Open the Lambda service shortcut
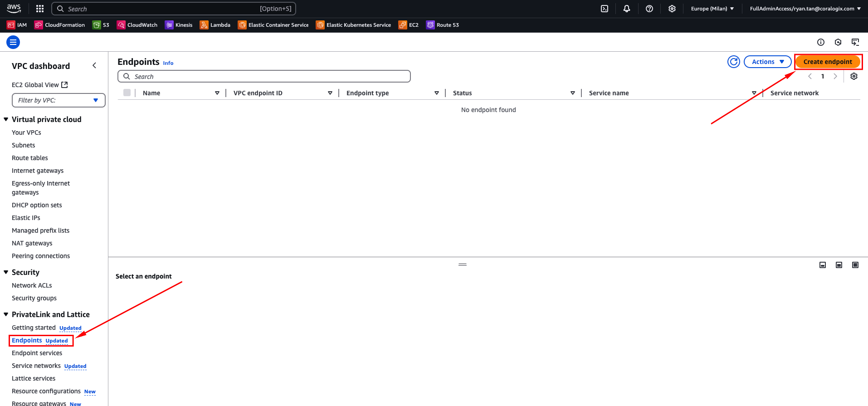Image resolution: width=868 pixels, height=406 pixels. pos(215,25)
